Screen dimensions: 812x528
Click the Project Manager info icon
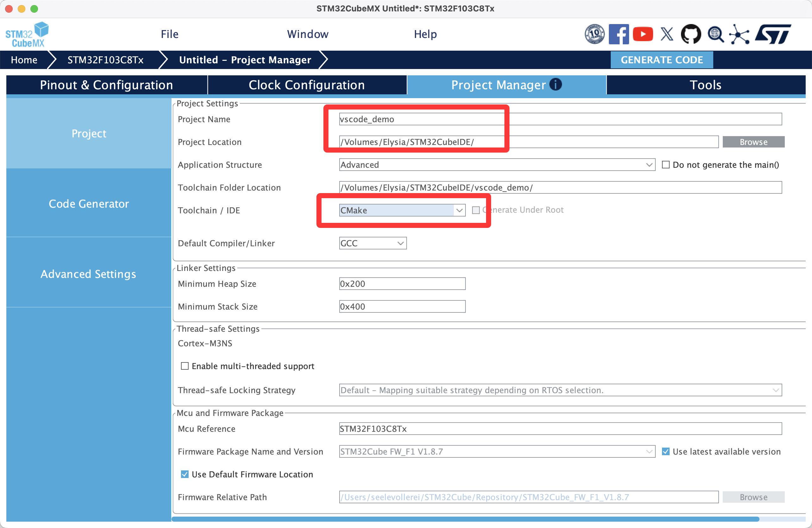pos(555,84)
